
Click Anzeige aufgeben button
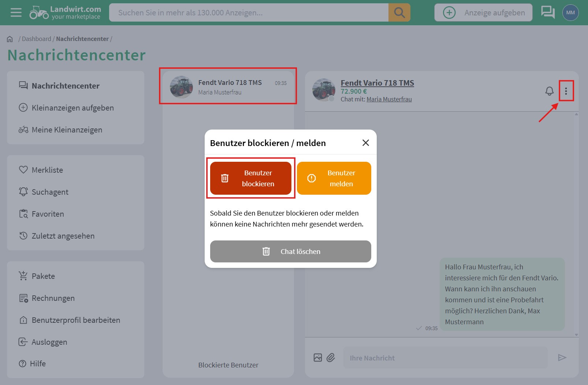pyautogui.click(x=483, y=13)
